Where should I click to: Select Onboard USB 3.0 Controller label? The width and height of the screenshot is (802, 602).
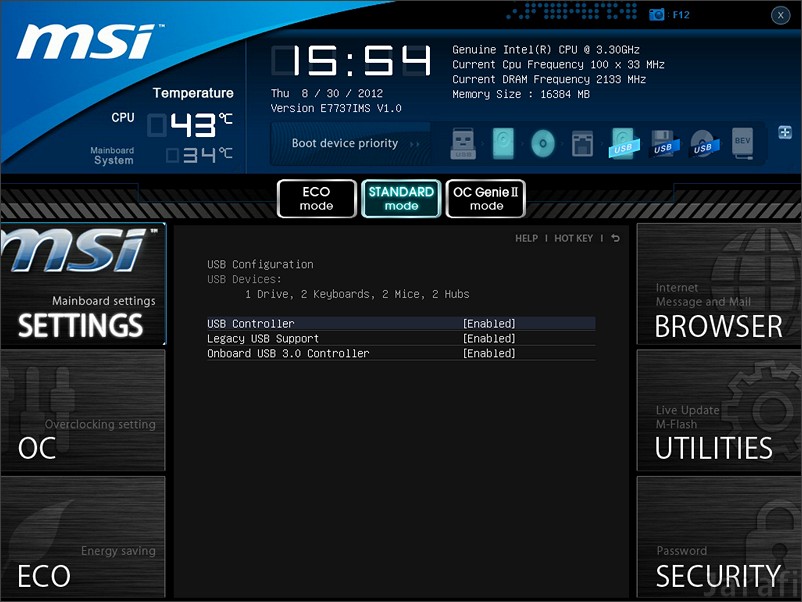(288, 353)
